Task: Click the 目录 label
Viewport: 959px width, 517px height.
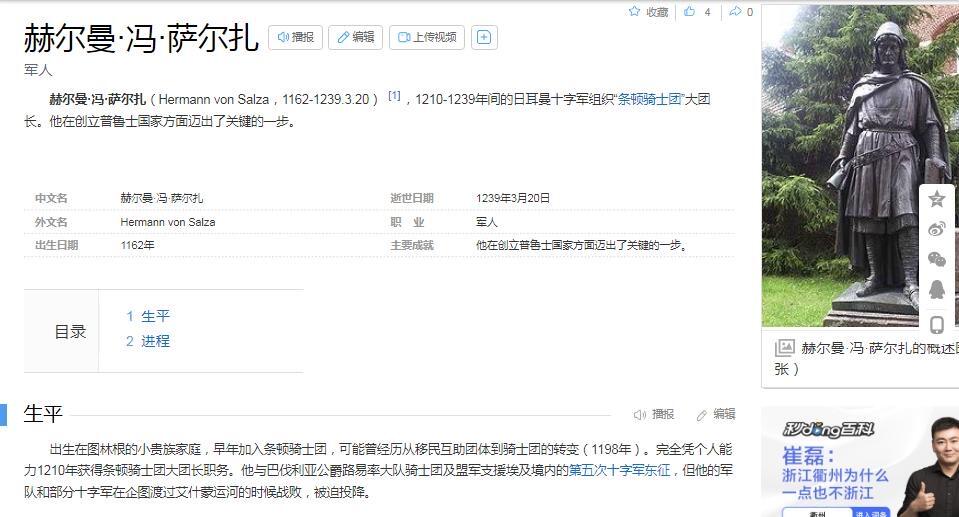Action: click(x=70, y=332)
